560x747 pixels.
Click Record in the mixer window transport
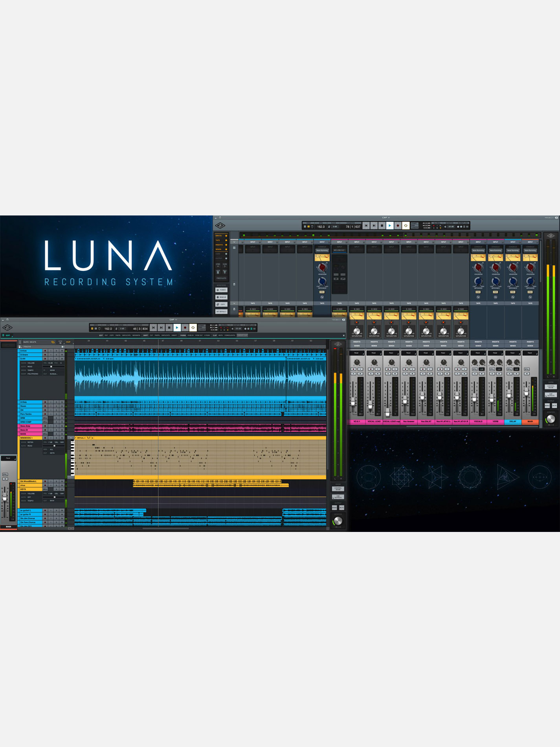pos(398,226)
